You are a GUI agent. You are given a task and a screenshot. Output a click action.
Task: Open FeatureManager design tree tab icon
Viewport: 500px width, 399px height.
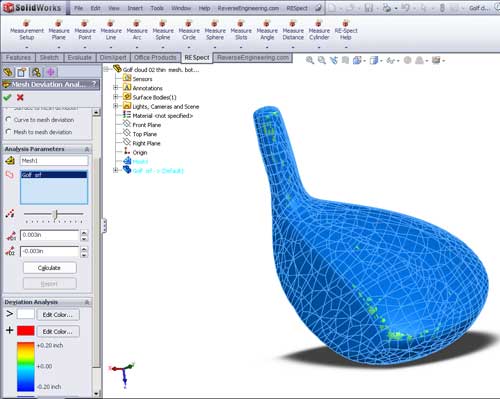pos(8,72)
